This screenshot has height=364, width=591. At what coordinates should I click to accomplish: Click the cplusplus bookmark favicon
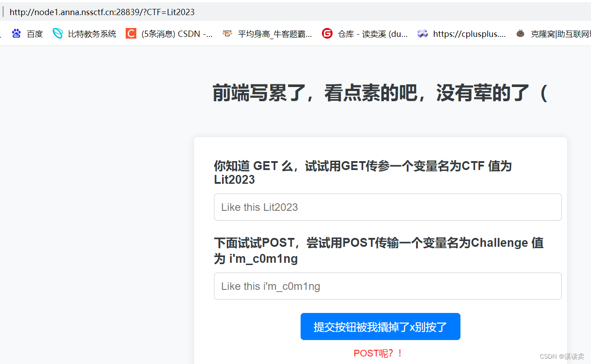pyautogui.click(x=423, y=33)
